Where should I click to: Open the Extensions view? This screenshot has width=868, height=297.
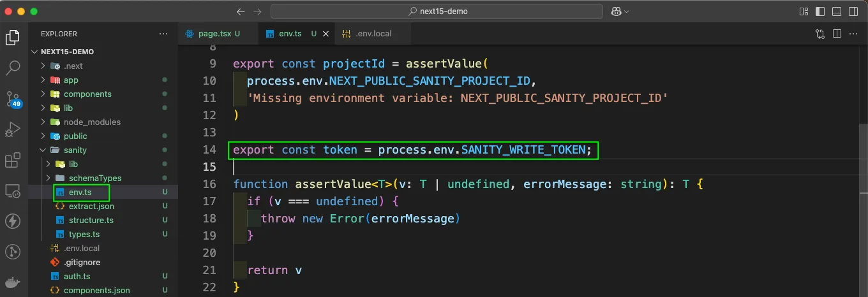(x=12, y=160)
